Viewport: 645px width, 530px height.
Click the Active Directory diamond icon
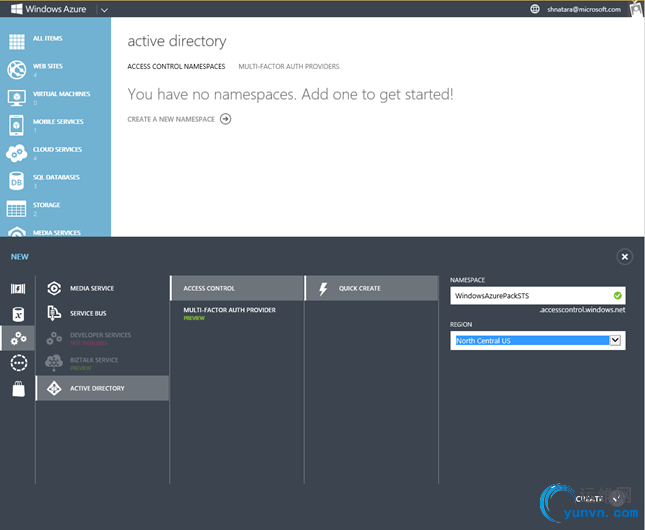[54, 388]
